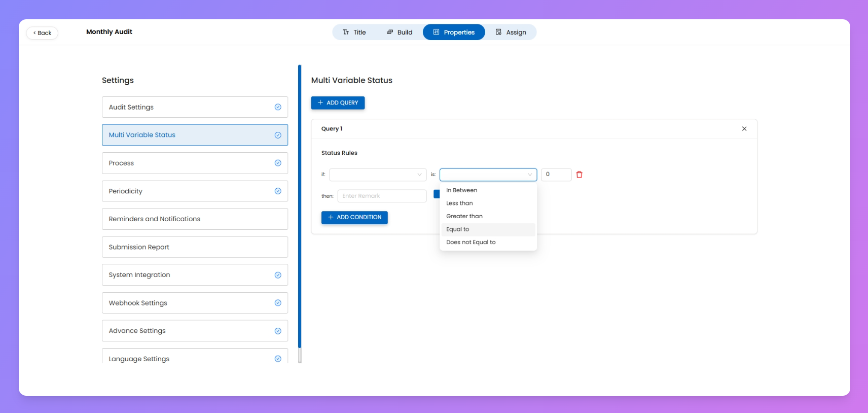The image size is (868, 413).
Task: Click the Language Settings check circle icon
Action: coord(278,359)
